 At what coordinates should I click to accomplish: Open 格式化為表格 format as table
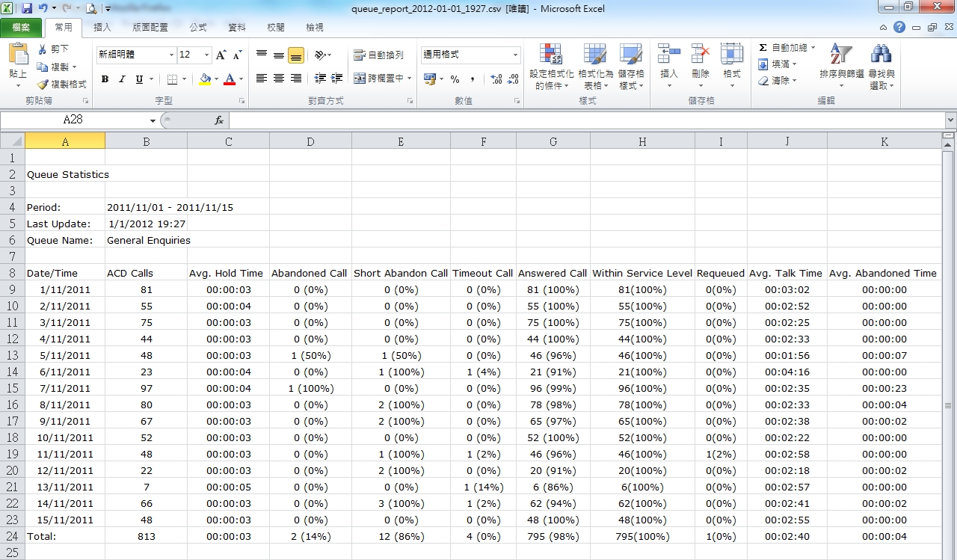click(595, 67)
